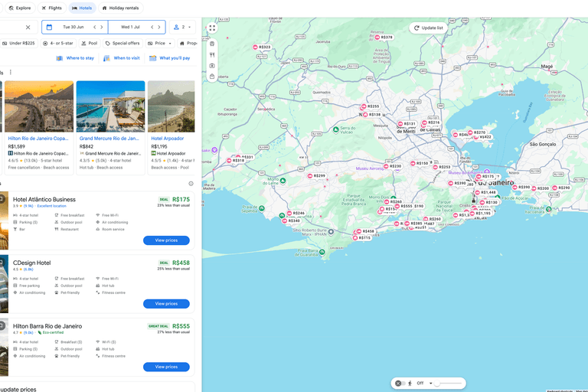
Task: Open the Where to stay guide
Action: tap(75, 58)
